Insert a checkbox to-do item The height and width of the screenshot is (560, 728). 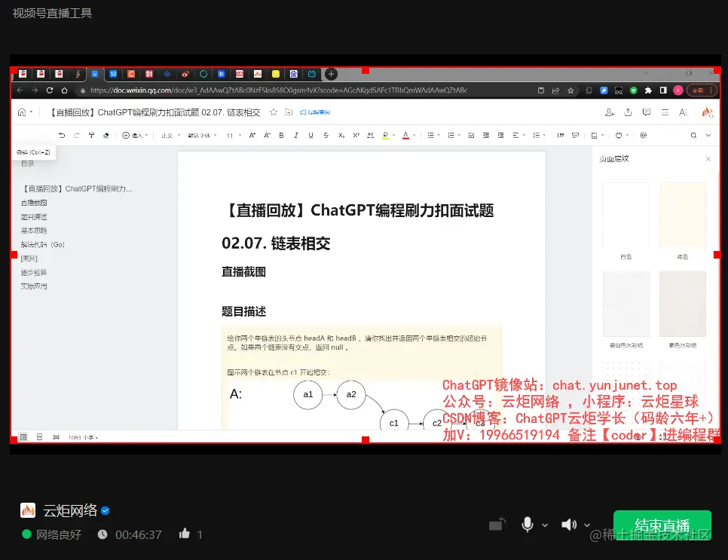(x=471, y=135)
